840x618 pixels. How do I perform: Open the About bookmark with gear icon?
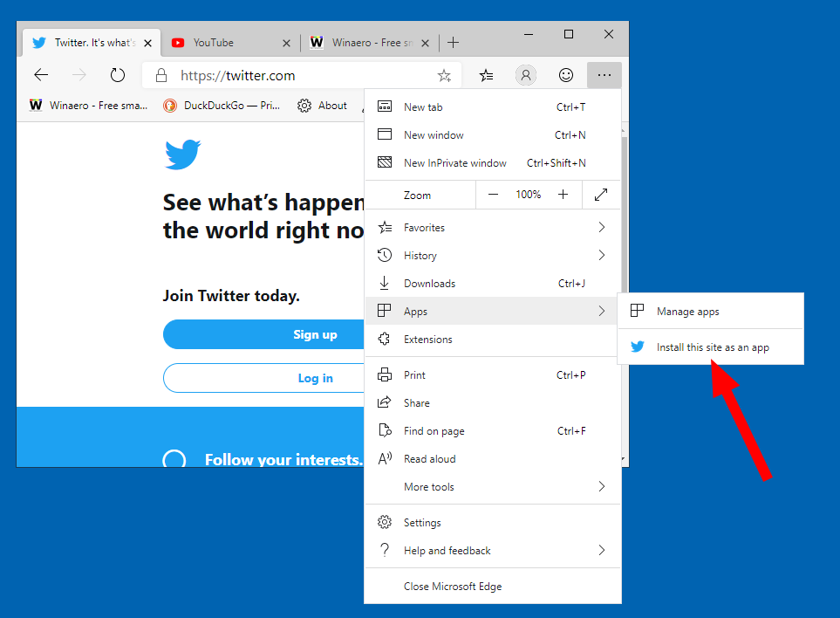pos(323,106)
